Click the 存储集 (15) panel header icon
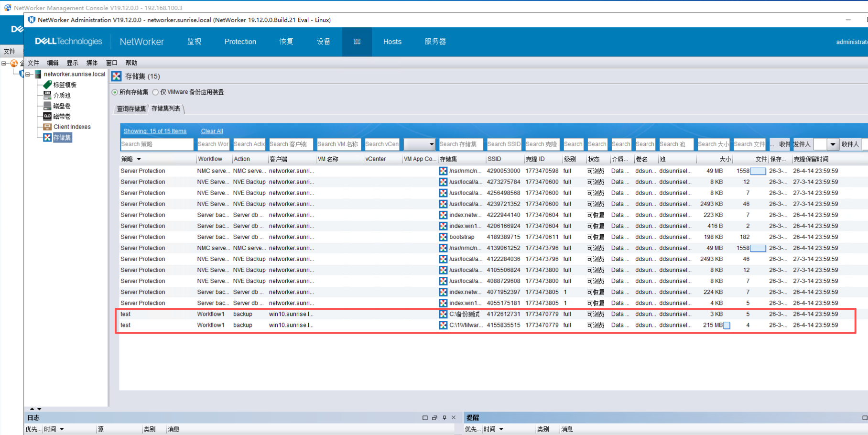This screenshot has height=435, width=868. click(x=116, y=76)
